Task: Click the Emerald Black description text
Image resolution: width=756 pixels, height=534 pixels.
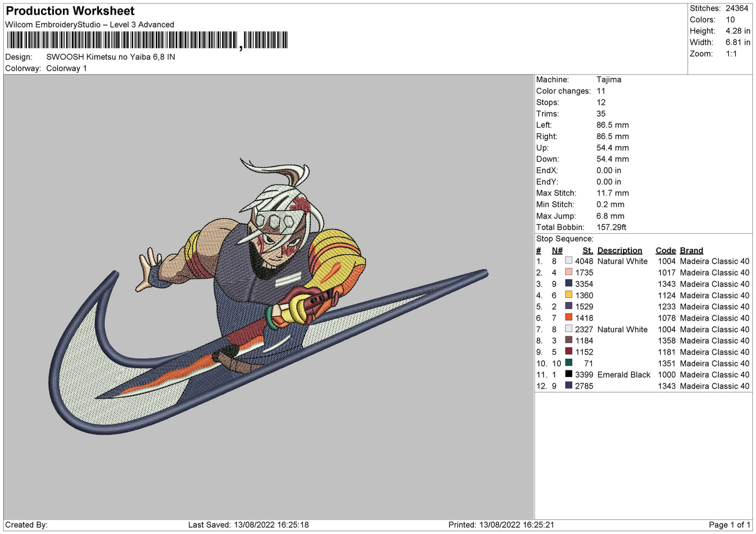Action: (624, 374)
